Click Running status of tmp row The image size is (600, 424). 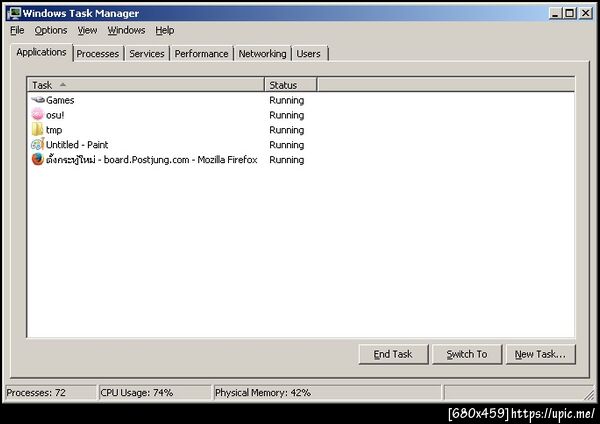[287, 130]
